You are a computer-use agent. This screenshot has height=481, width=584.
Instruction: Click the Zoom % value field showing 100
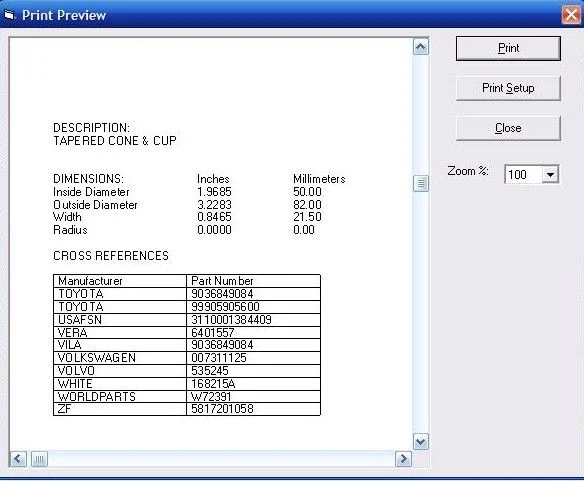523,174
